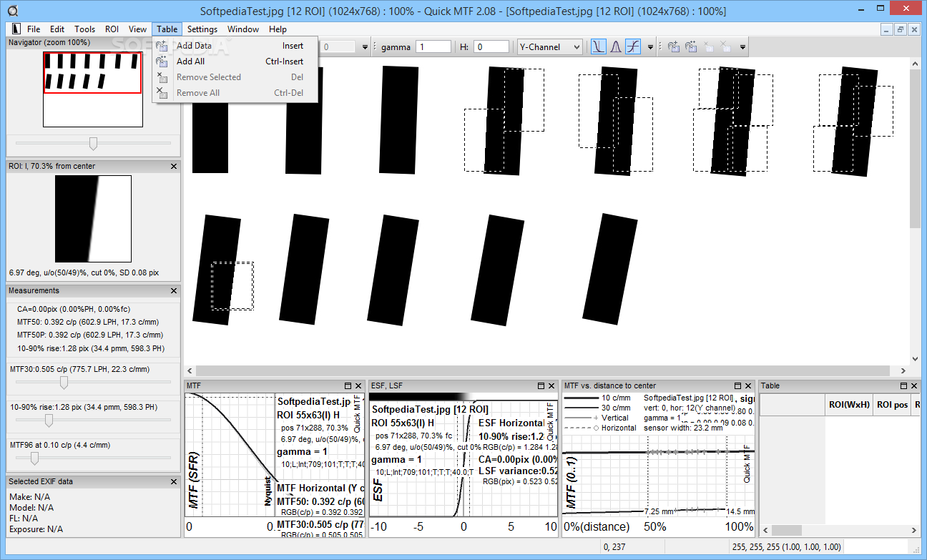927x560 pixels.
Task: Click the ROI edge preview image
Action: click(x=93, y=219)
